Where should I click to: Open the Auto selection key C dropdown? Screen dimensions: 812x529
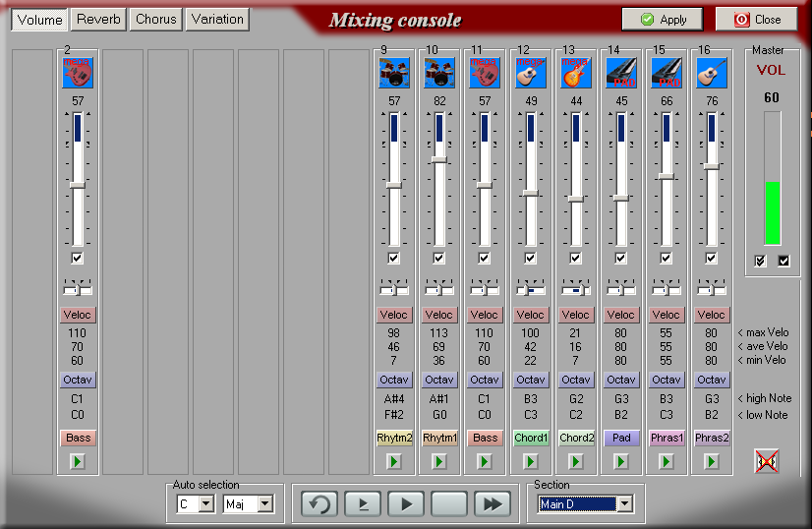[x=205, y=503]
